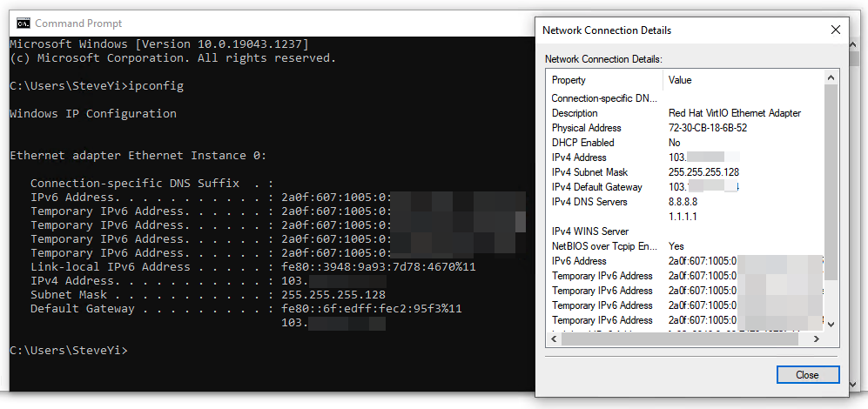Viewport: 868px width, 409px height.
Task: Click the Close button in the dialog
Action: [x=807, y=375]
